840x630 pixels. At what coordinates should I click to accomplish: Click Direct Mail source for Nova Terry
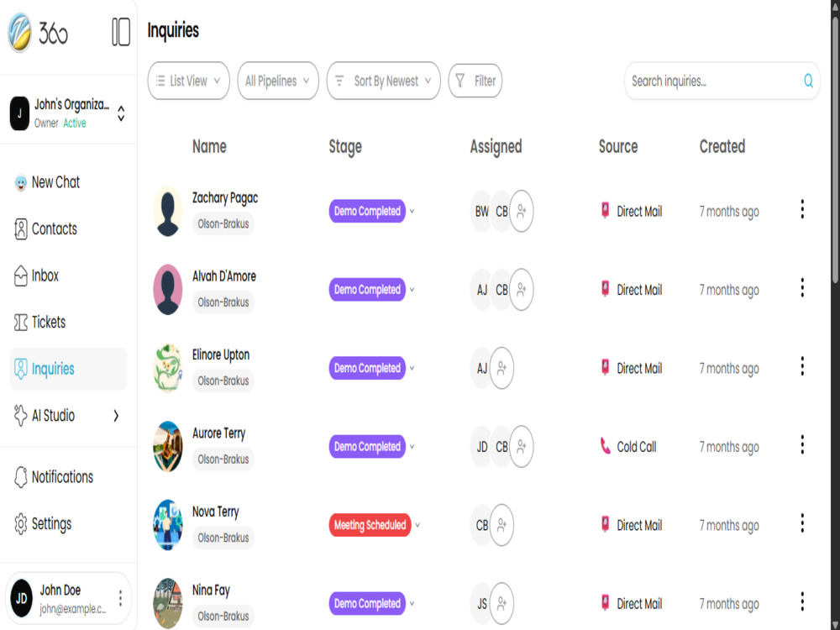pyautogui.click(x=631, y=525)
